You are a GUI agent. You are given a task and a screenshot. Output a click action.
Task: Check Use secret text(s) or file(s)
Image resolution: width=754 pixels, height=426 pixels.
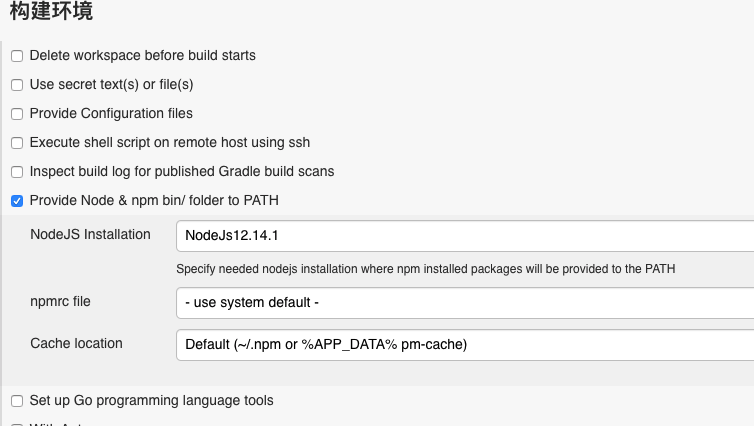point(17,85)
